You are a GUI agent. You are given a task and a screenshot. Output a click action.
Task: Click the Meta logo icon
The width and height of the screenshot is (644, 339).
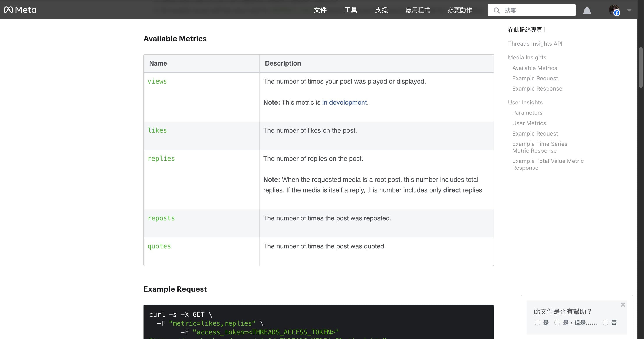(9, 10)
